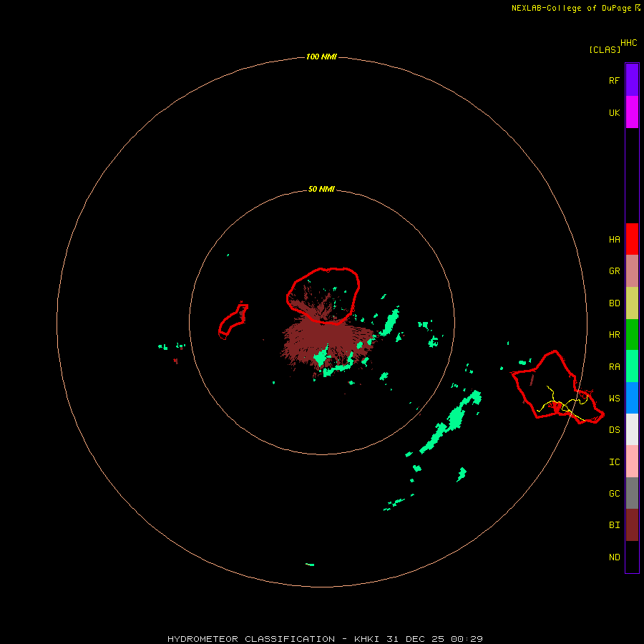
Task: Click the NEXLAB-College of DuPage text
Action: click(x=571, y=8)
